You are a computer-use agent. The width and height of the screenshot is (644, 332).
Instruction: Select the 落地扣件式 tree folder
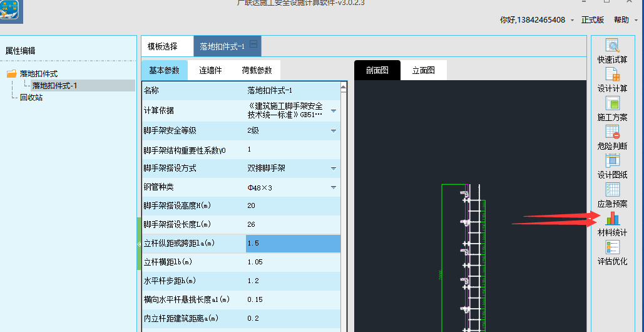(39, 74)
